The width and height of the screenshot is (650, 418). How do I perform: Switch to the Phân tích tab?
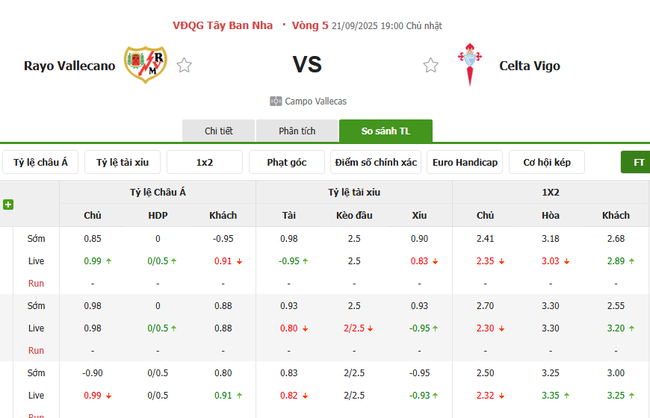(x=296, y=131)
